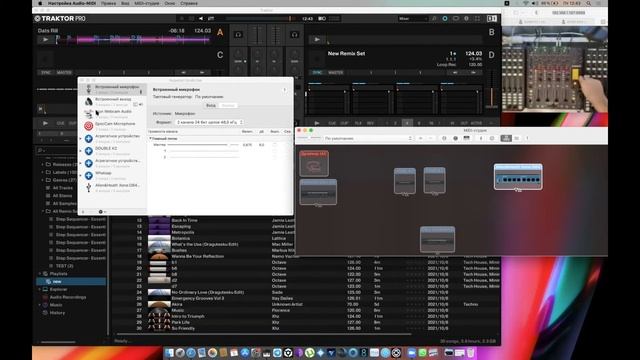Click the fullscreen icon in Traktor header
Image resolution: width=640 pixels, height=360 pixels.
[477, 18]
